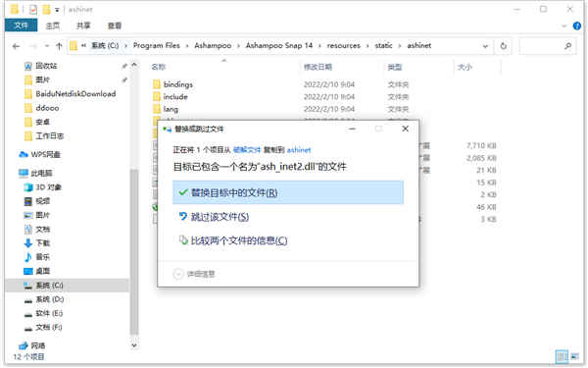Open the recent locations dropdown arrow

pos(47,46)
